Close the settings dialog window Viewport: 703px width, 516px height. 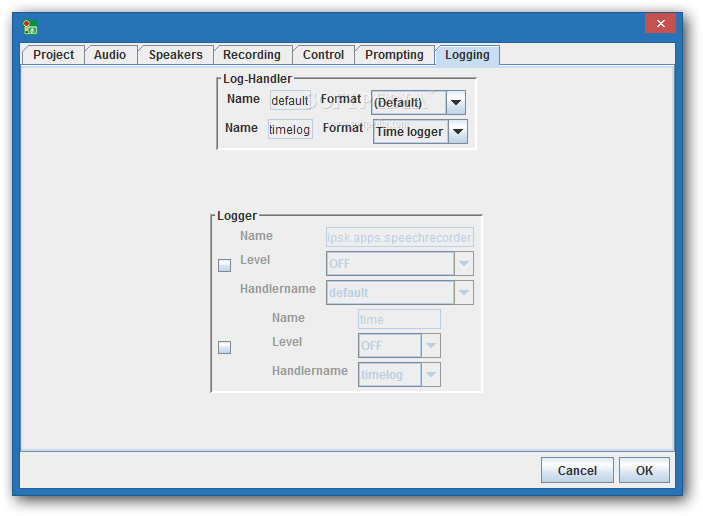(x=660, y=24)
